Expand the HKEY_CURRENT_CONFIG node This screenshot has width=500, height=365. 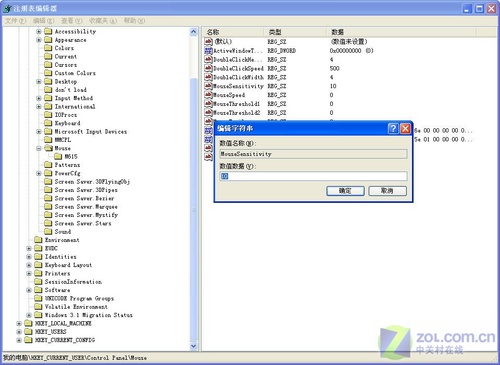pyautogui.click(x=19, y=340)
